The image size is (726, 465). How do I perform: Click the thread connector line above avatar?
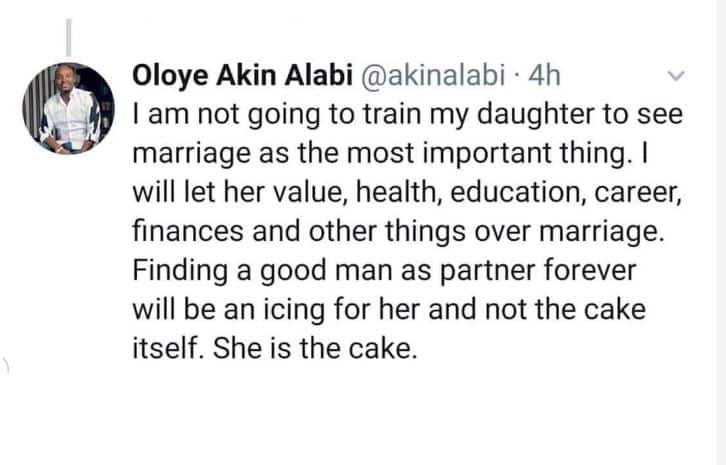pos(70,37)
